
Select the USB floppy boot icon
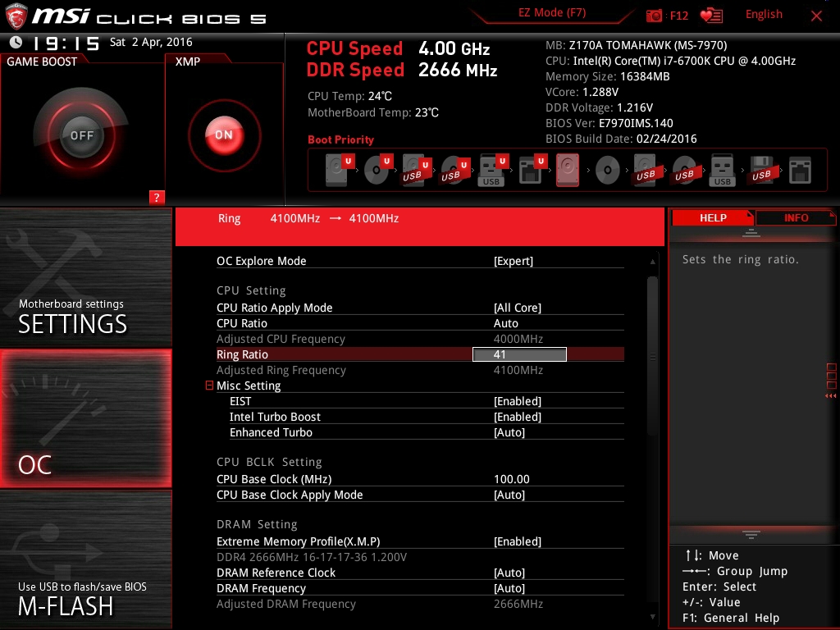click(x=761, y=170)
